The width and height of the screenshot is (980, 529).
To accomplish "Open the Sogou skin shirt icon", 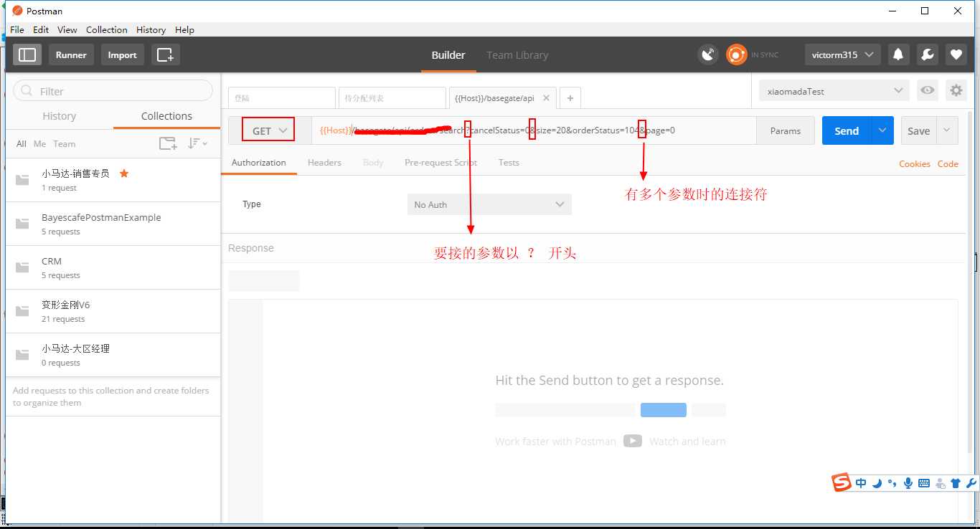I will click(x=956, y=483).
